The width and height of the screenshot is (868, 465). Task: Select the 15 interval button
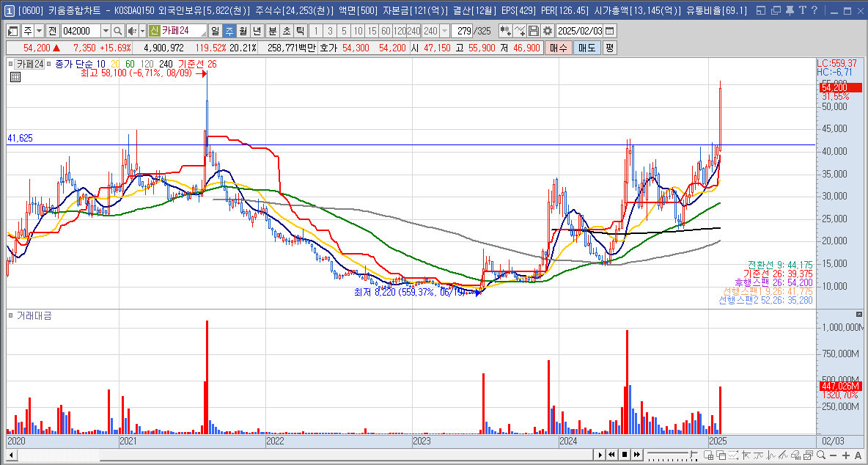click(372, 31)
